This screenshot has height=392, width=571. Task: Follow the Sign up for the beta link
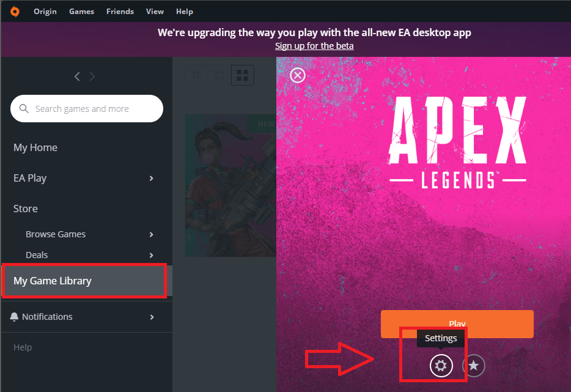(314, 46)
